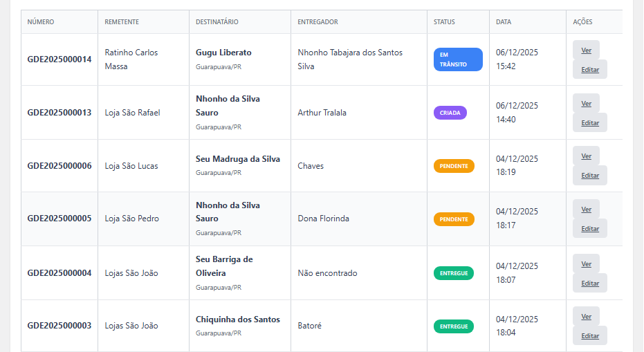The width and height of the screenshot is (644, 352).
Task: Click Editar in the Seu Madruga row
Action: point(590,175)
